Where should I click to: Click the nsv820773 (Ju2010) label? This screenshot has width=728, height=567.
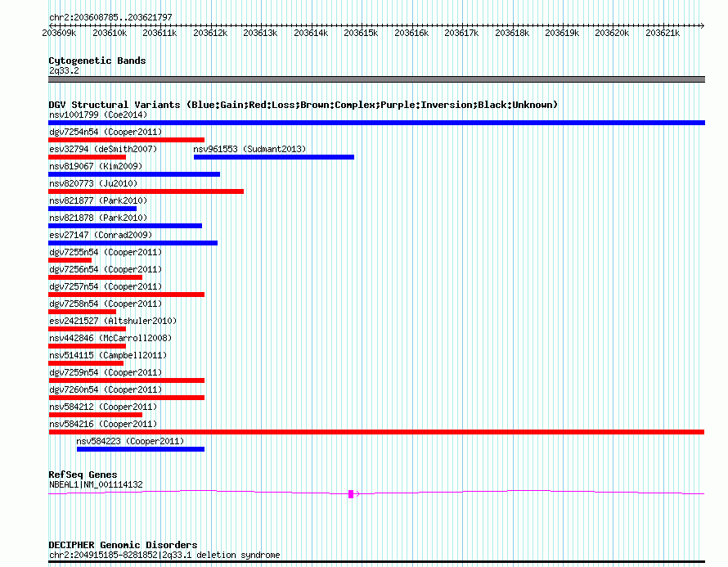pos(93,183)
